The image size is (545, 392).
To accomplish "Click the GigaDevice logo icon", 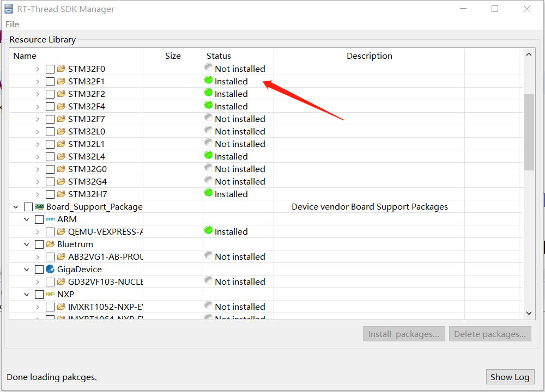I will click(50, 269).
